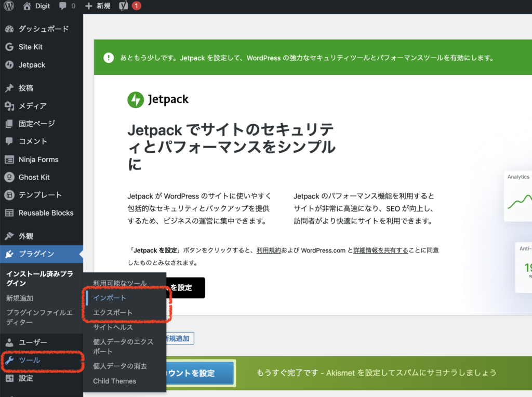Click the Site Kit G icon
This screenshot has width=532, height=397.
pos(9,47)
